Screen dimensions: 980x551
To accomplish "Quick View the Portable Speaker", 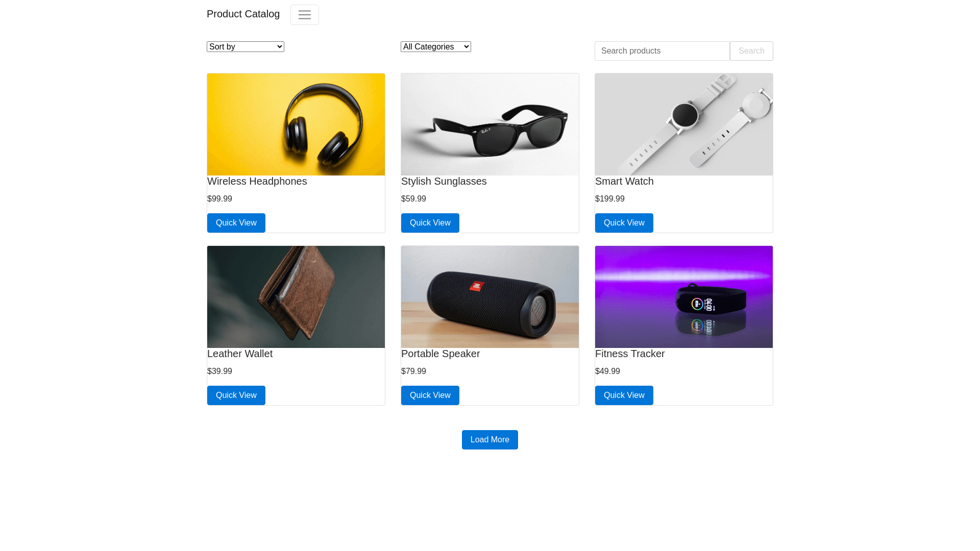I will pyautogui.click(x=430, y=395).
